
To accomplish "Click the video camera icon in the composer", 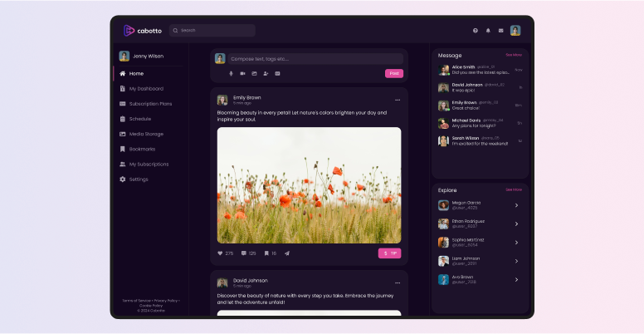I will [x=242, y=73].
